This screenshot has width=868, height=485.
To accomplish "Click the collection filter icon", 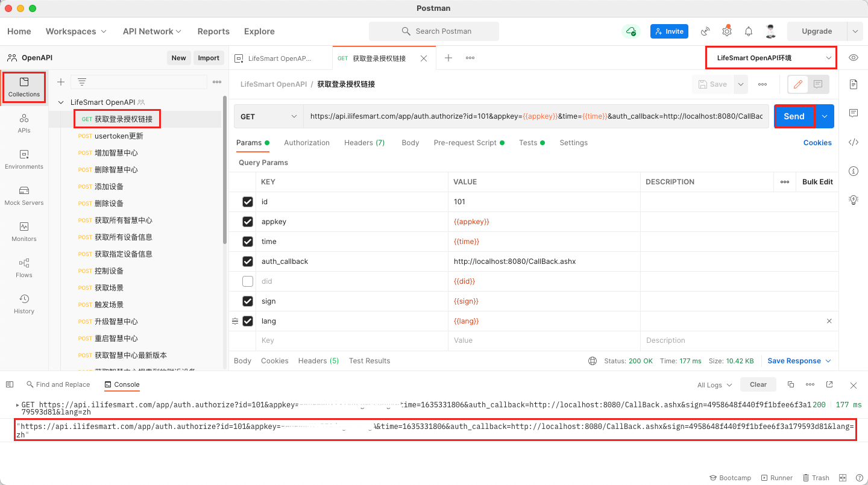I will point(82,82).
